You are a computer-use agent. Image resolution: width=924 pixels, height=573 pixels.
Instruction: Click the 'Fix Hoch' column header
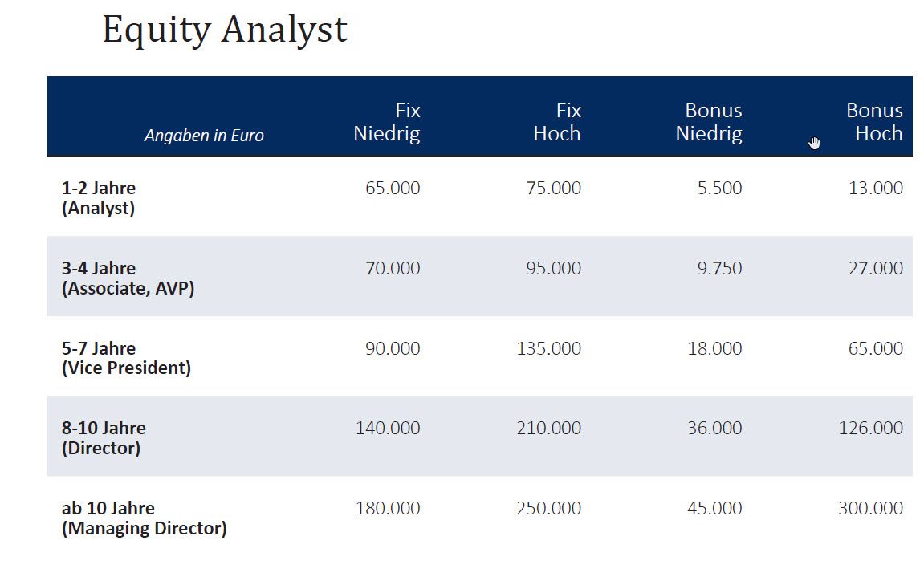click(x=557, y=121)
